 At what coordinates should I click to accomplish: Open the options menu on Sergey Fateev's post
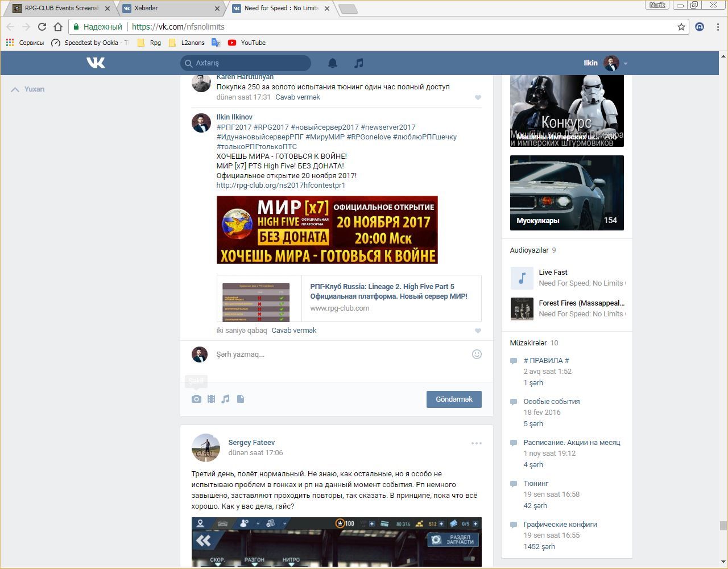point(477,443)
